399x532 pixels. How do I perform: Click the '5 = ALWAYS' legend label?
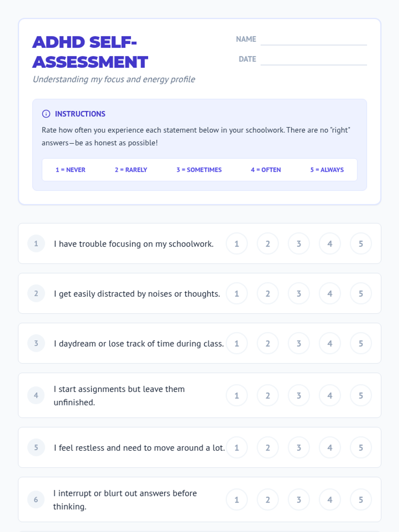point(327,170)
